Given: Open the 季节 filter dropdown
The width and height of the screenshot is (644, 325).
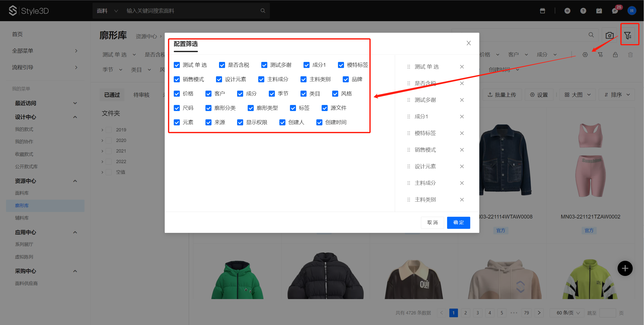Looking at the screenshot, I should click(x=112, y=70).
